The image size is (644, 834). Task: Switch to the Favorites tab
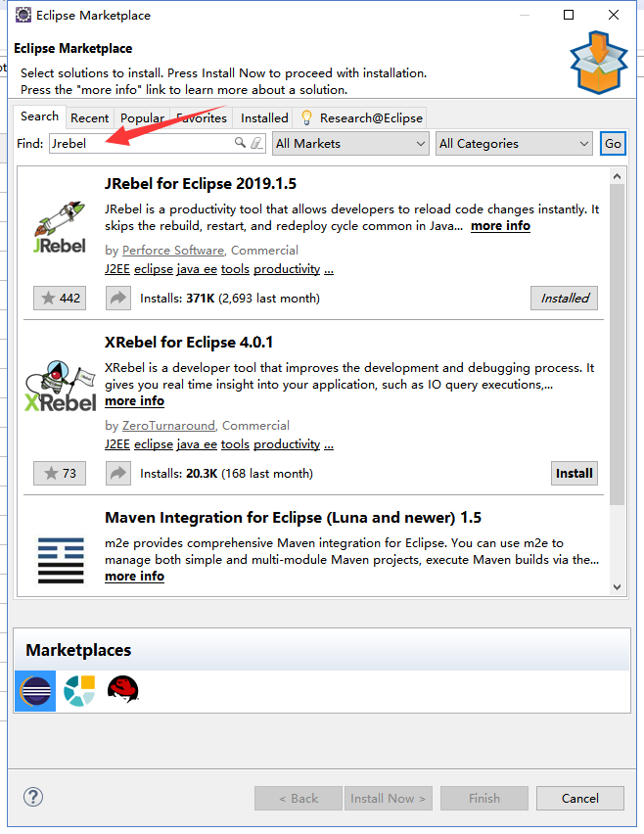(202, 118)
